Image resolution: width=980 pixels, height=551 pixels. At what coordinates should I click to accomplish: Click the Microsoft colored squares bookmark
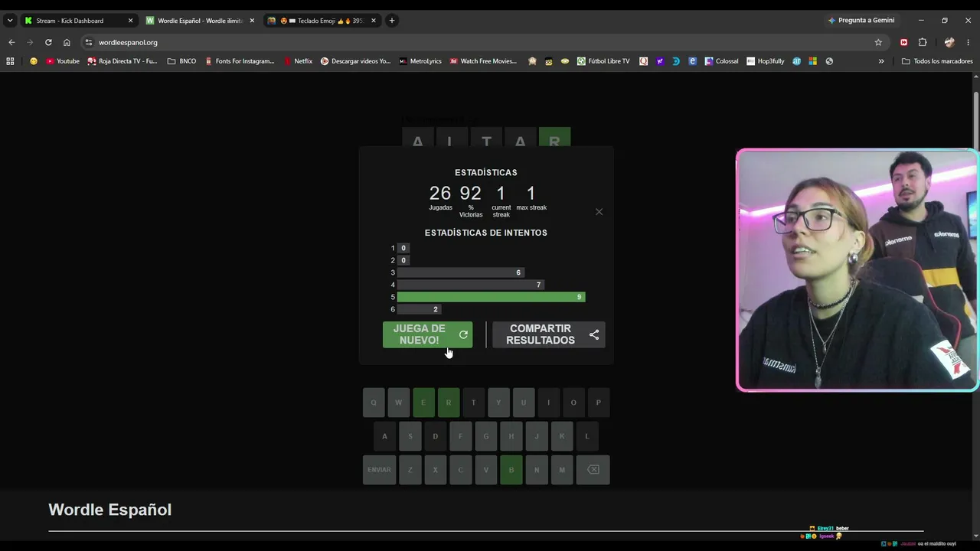[812, 61]
